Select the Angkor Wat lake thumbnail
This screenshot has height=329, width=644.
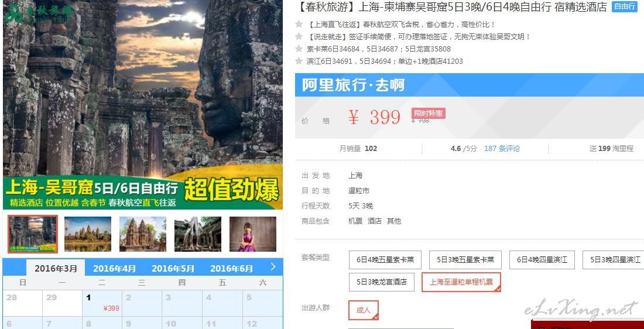pos(87,234)
